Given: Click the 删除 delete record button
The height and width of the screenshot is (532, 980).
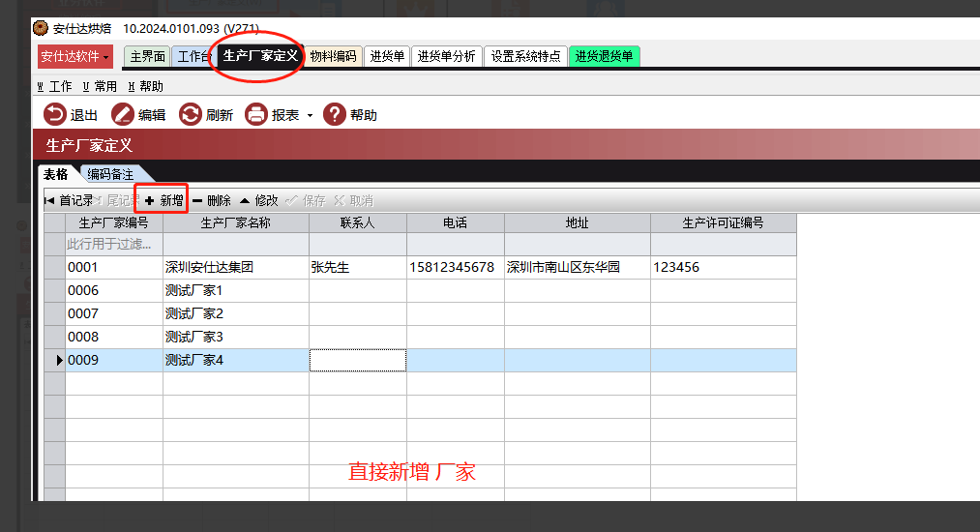Looking at the screenshot, I should [x=212, y=200].
